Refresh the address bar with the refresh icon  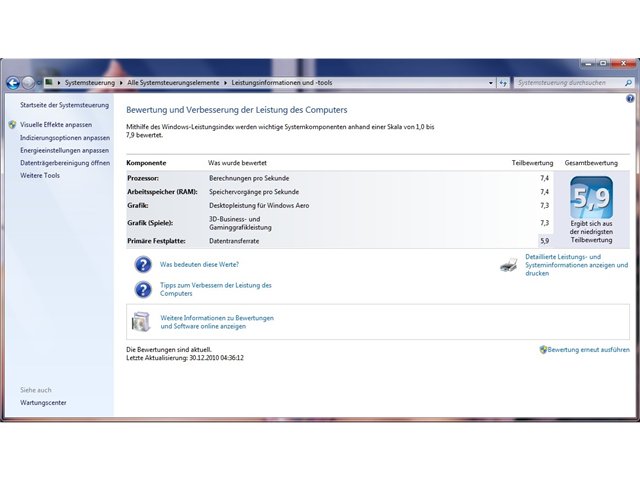(x=503, y=83)
